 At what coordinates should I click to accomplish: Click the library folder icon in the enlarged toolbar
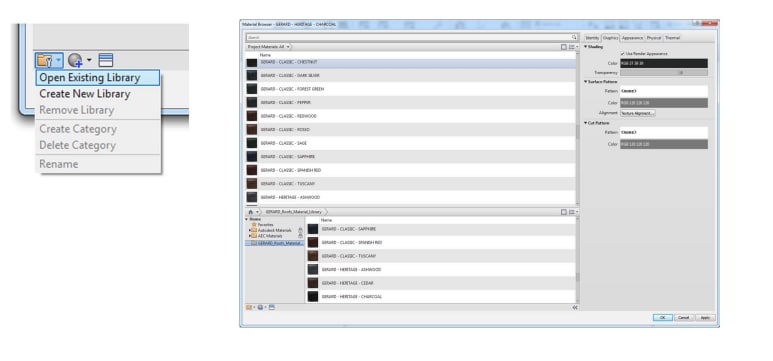(x=45, y=61)
